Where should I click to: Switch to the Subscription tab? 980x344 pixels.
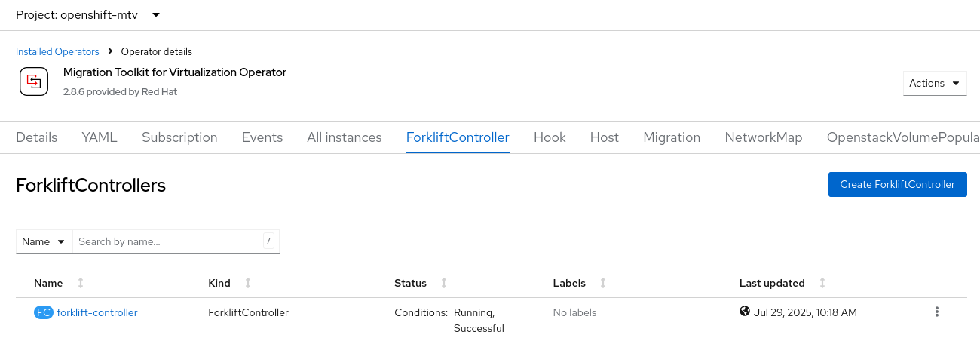(179, 137)
